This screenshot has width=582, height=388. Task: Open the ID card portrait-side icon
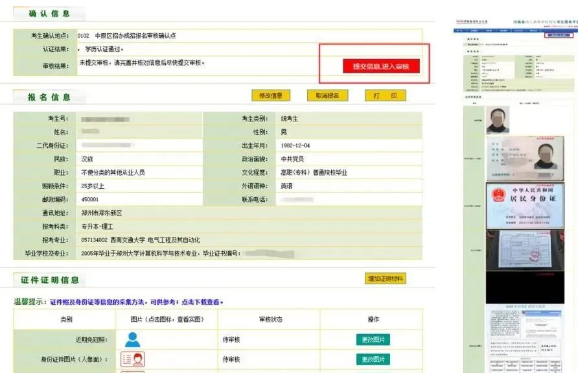133,359
